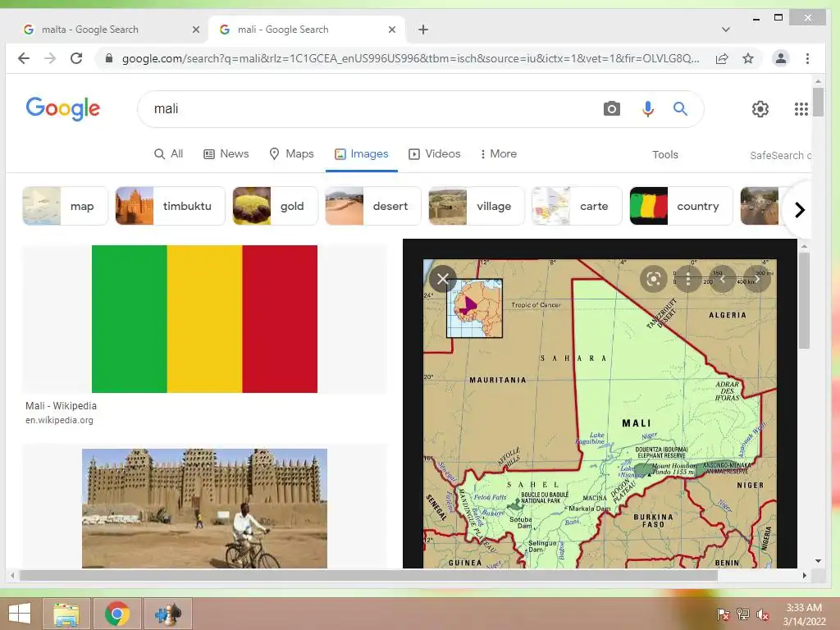The height and width of the screenshot is (630, 840).
Task: Select the mali - Google Search tab
Action: pyautogui.click(x=307, y=30)
